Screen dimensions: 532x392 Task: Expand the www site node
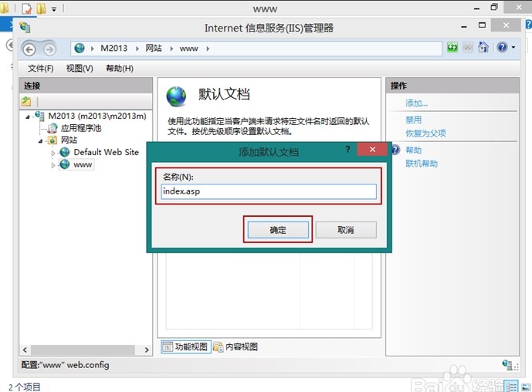pos(53,165)
